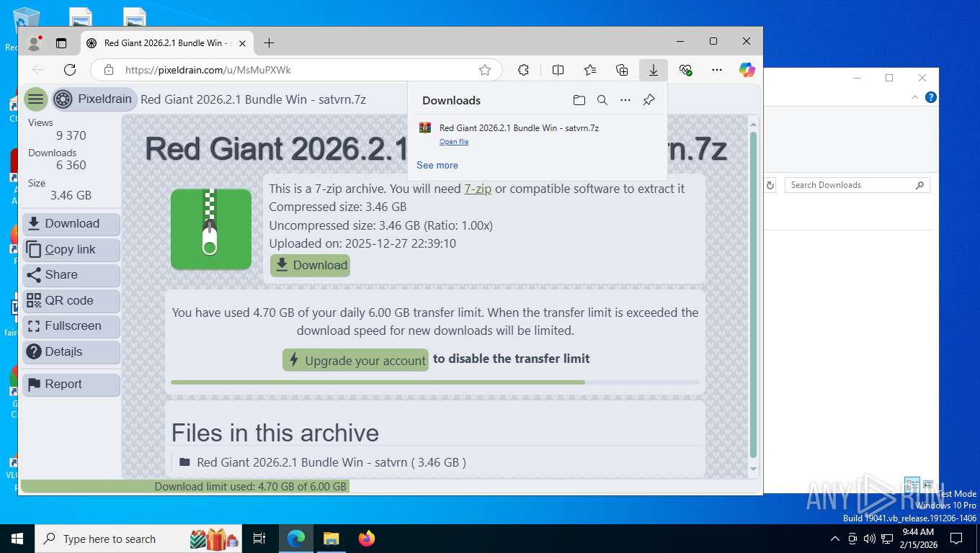Follow the 7-zip link
The image size is (980, 553).
[x=478, y=189]
